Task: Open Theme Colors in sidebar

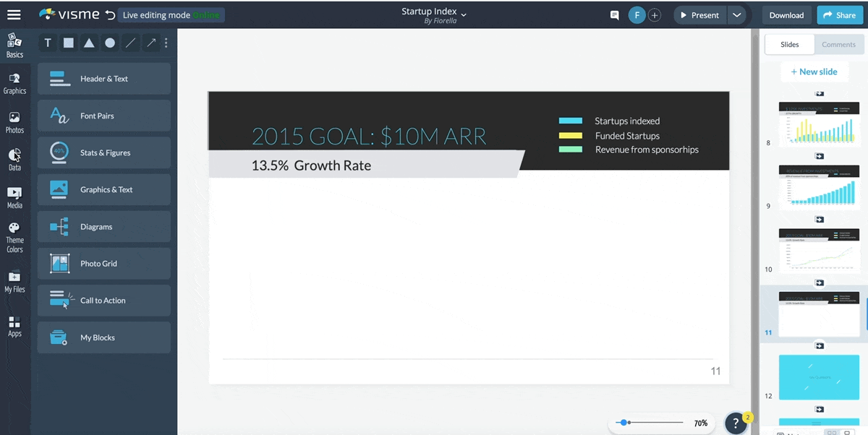Action: coord(14,237)
